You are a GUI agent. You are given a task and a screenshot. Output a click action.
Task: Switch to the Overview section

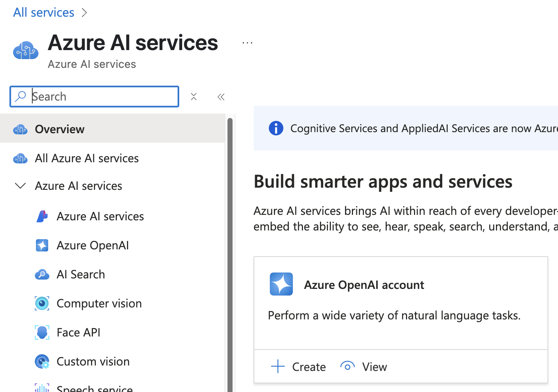coord(60,129)
